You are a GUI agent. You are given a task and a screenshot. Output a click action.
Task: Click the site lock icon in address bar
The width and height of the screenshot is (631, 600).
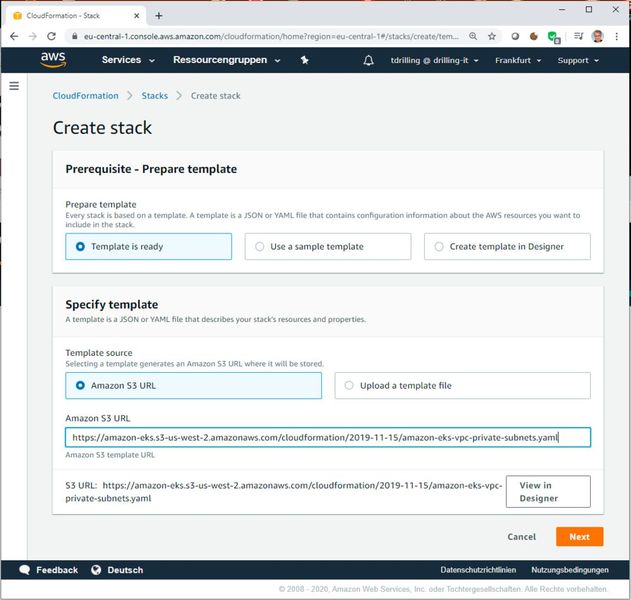pos(74,36)
